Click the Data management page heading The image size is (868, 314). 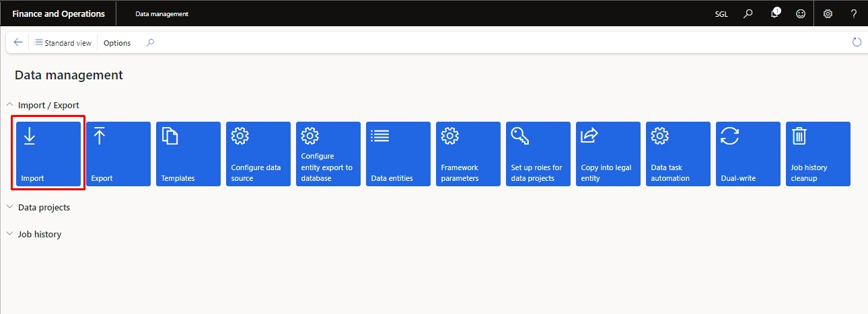point(69,75)
